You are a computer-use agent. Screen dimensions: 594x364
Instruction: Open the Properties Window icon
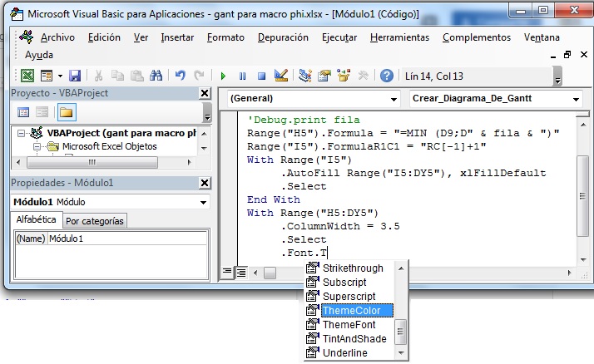324,76
